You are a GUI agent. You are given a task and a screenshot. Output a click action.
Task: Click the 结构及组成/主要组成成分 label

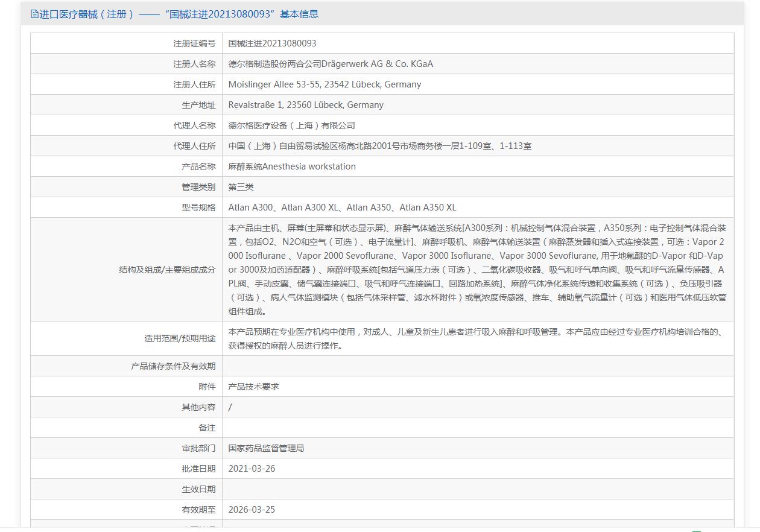167,270
